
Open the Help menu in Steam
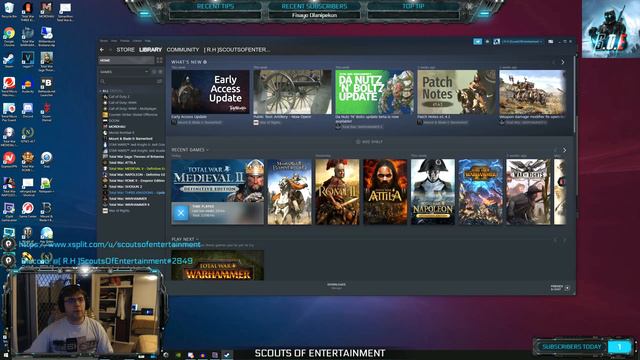coord(148,41)
